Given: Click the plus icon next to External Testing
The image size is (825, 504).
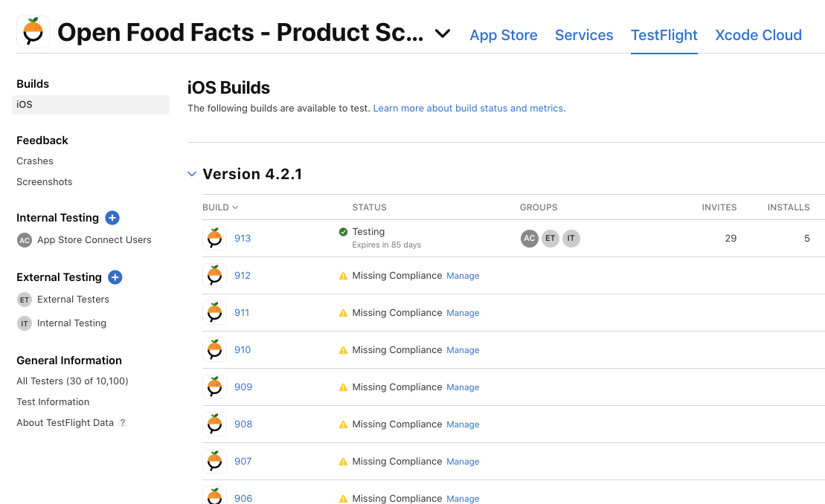Looking at the screenshot, I should [115, 277].
